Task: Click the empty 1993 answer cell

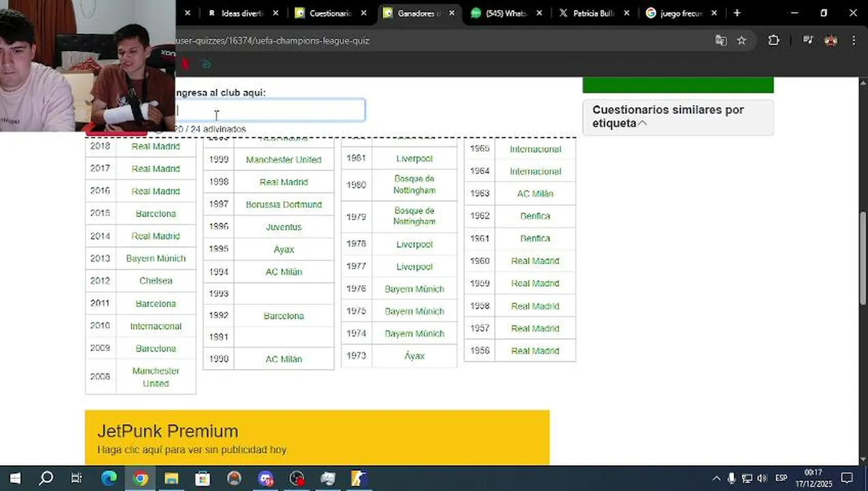Action: click(284, 293)
